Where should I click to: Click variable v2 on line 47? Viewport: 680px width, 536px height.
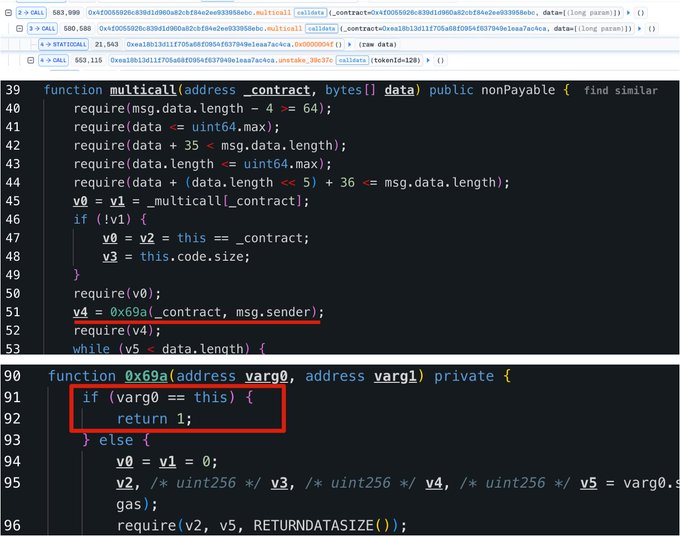pyautogui.click(x=147, y=238)
